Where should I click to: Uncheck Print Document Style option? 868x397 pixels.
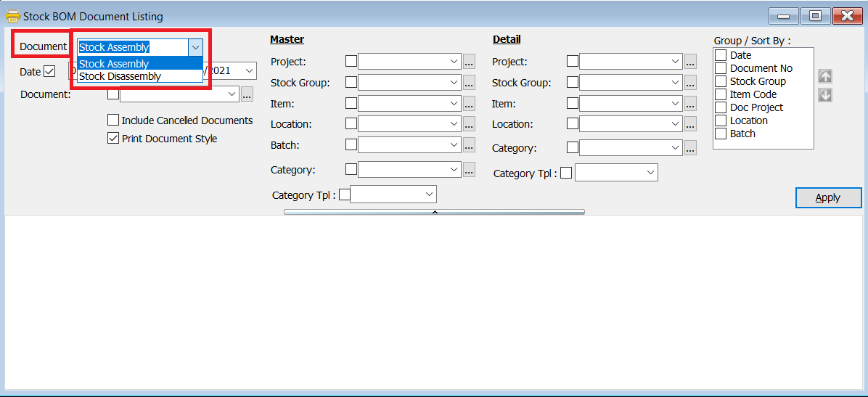coord(113,139)
